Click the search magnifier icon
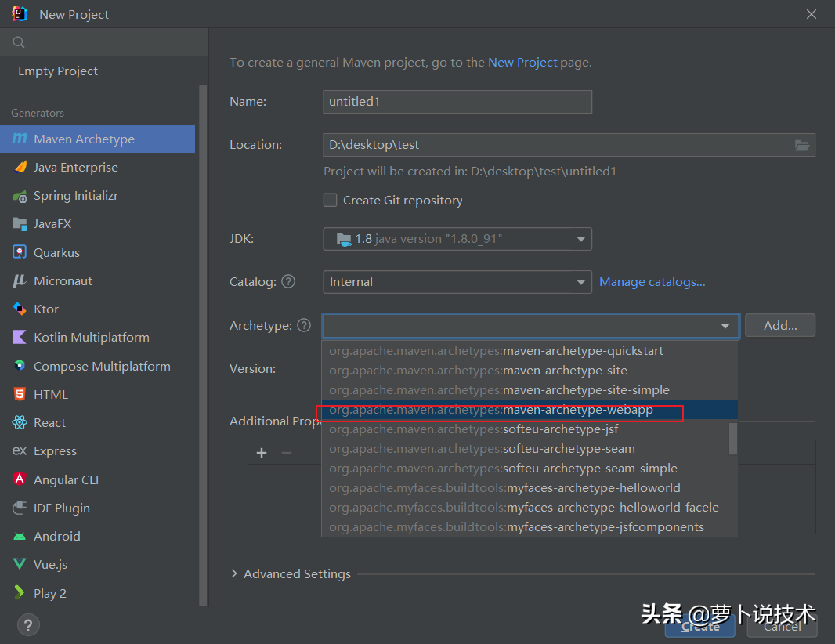The image size is (835, 644). 19,42
